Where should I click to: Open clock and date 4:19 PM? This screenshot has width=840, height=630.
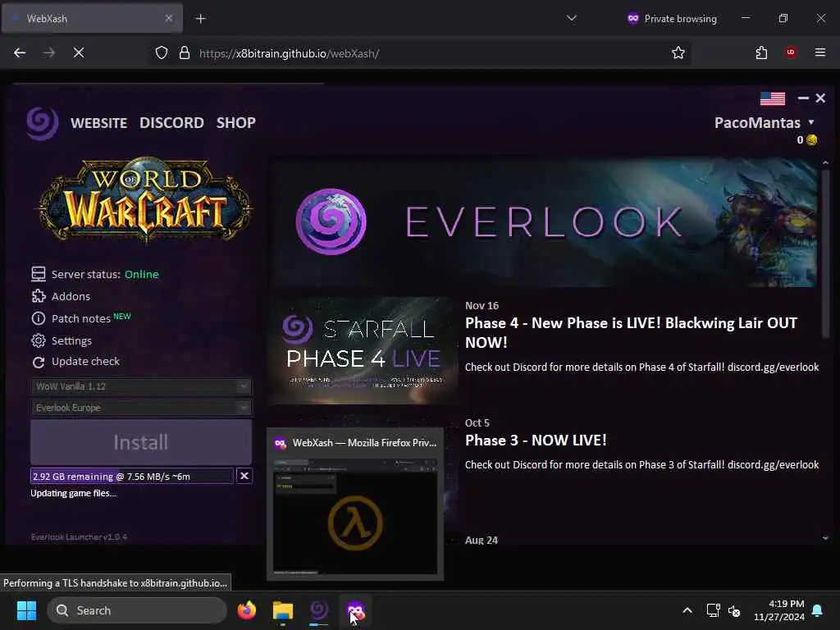[x=779, y=610]
